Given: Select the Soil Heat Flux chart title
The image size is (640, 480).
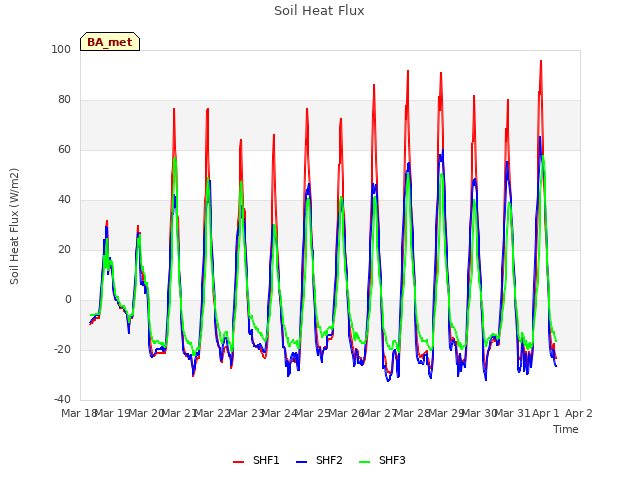Looking at the screenshot, I should pyautogui.click(x=319, y=11).
